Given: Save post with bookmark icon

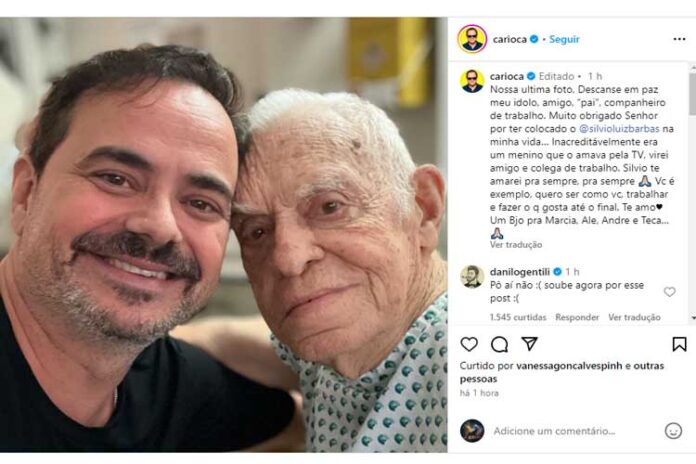Looking at the screenshot, I should pos(679,345).
